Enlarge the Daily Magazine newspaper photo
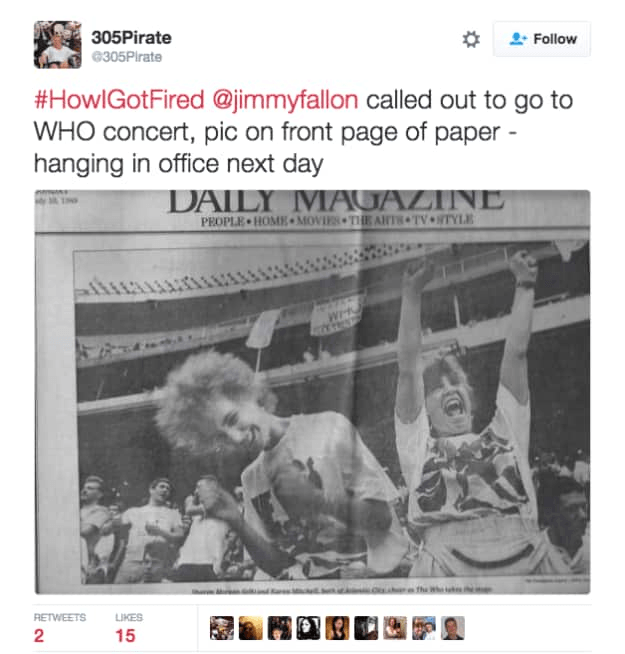625x654 pixels. [312, 392]
